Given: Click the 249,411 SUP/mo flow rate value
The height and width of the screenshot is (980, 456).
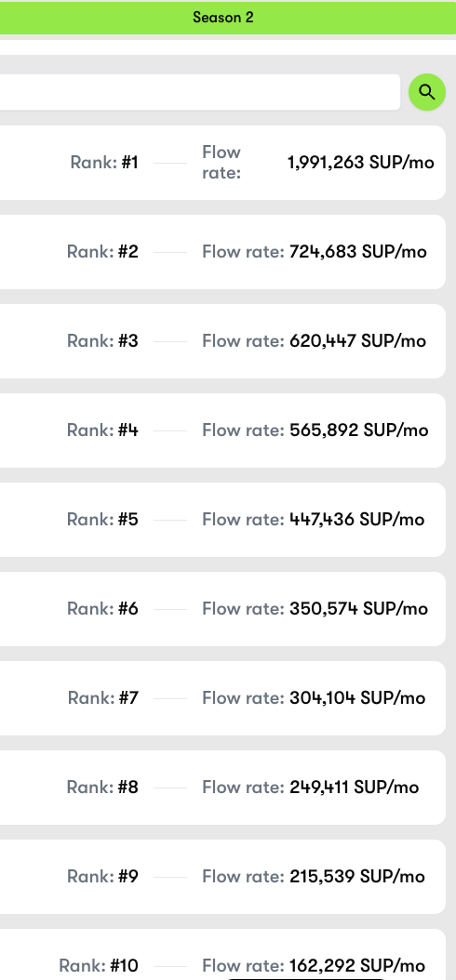Looking at the screenshot, I should point(355,788).
